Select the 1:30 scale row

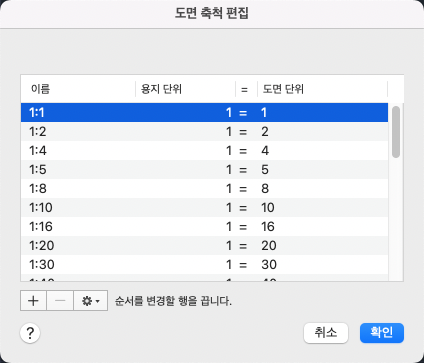point(204,265)
